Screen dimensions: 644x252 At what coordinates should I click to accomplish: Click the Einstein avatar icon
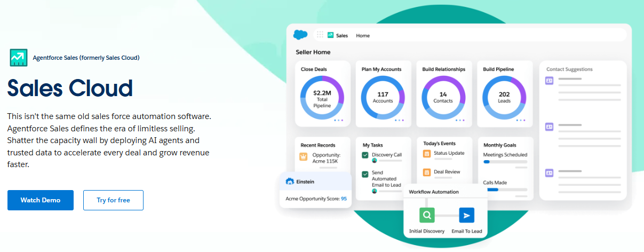click(x=290, y=182)
